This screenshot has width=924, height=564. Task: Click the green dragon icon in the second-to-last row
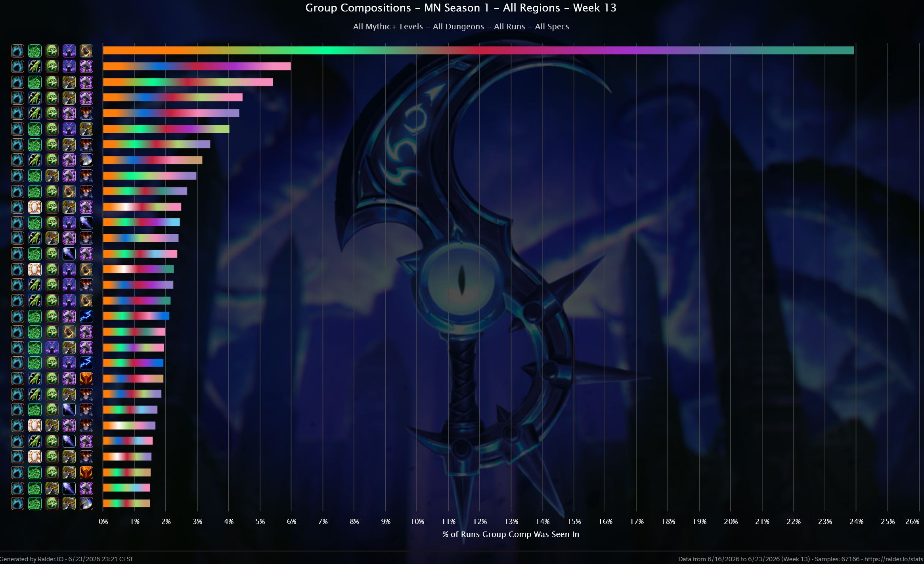coord(34,488)
